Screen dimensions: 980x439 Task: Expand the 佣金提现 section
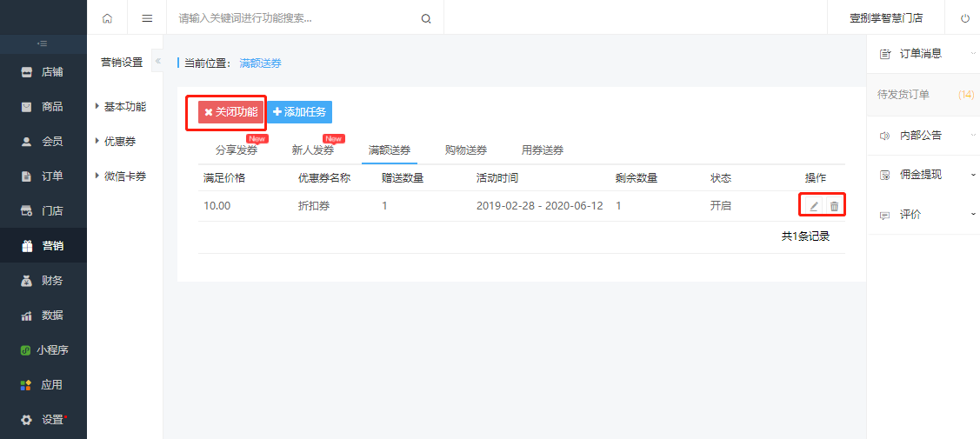[923, 175]
